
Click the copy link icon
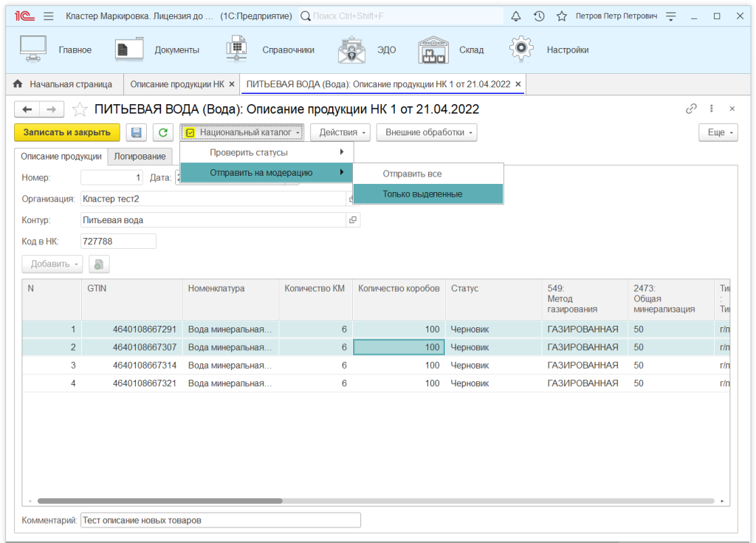691,109
